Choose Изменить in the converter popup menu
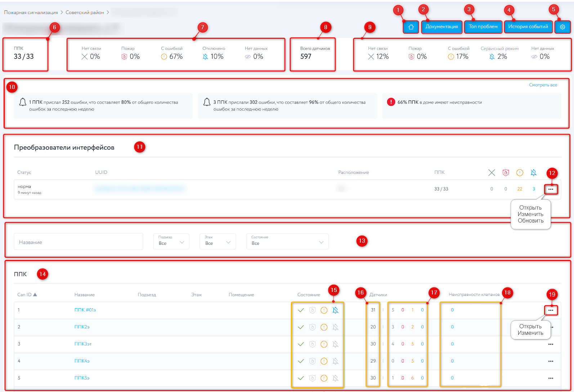The height and width of the screenshot is (392, 574). tap(530, 214)
